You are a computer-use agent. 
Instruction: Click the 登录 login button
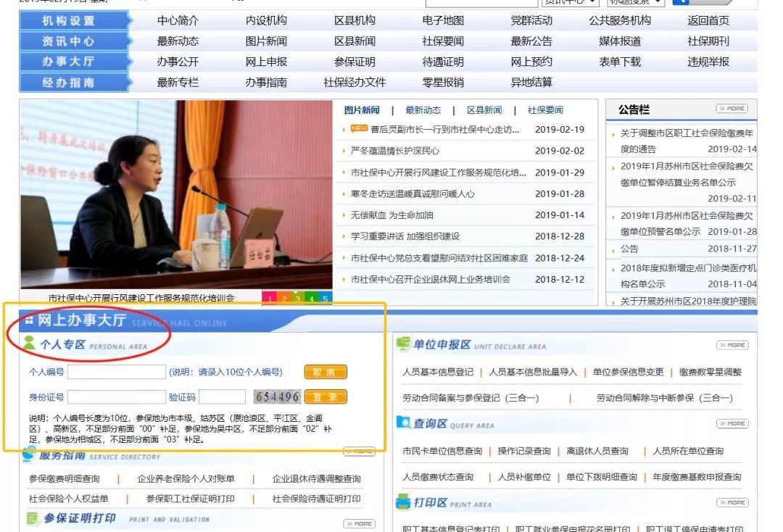pyautogui.click(x=326, y=396)
